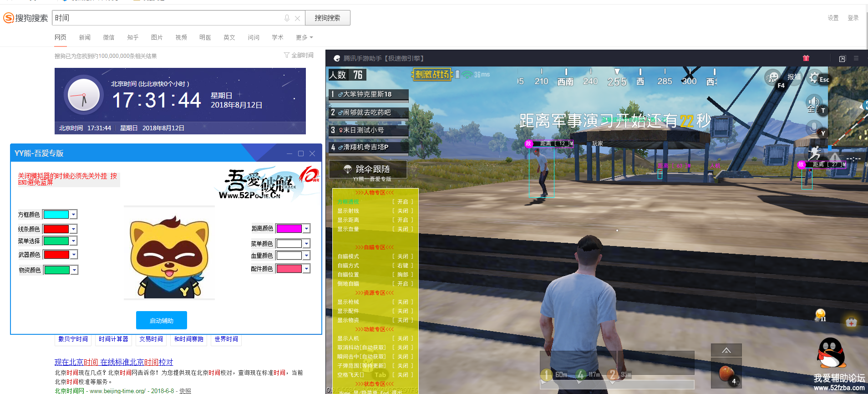Toggle the auto-run sprint icon
Image resolution: width=868 pixels, height=394 pixels.
point(815,153)
